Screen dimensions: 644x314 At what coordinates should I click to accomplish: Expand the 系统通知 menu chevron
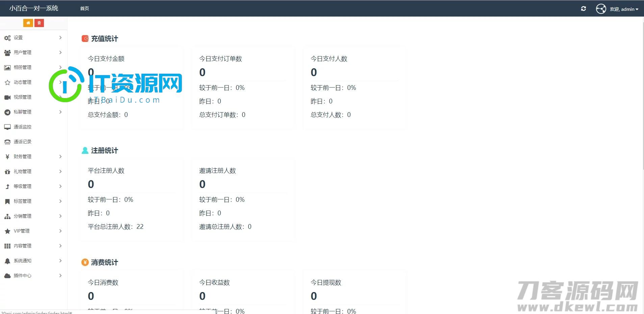pyautogui.click(x=60, y=261)
